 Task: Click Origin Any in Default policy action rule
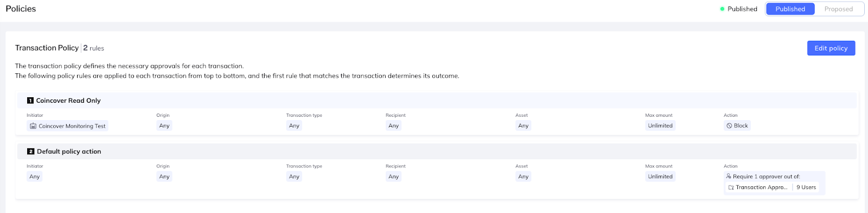164,177
